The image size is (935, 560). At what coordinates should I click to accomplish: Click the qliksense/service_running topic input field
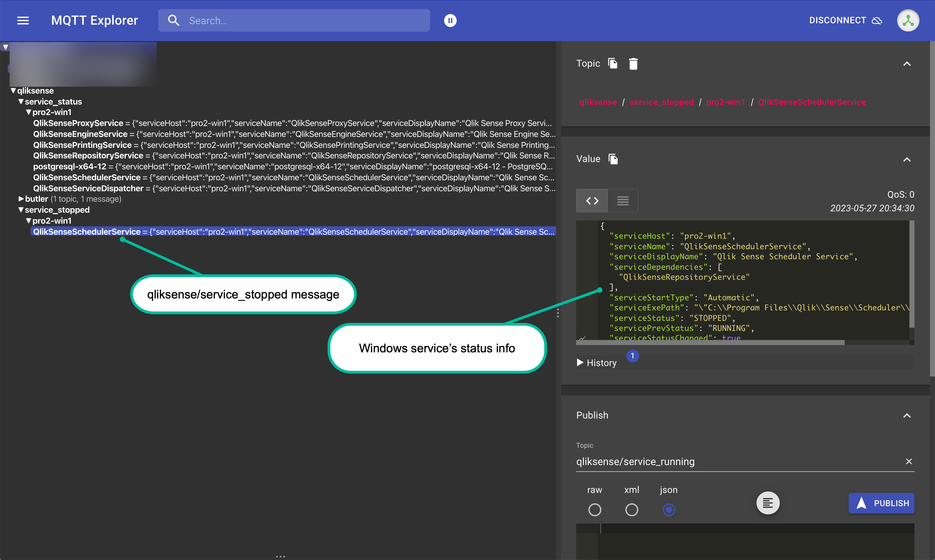coord(717,461)
